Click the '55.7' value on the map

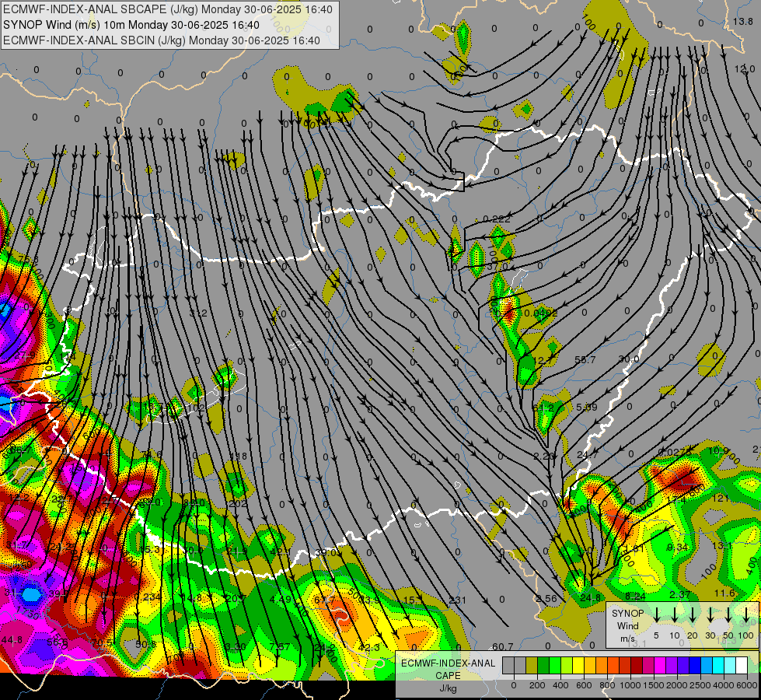(585, 359)
